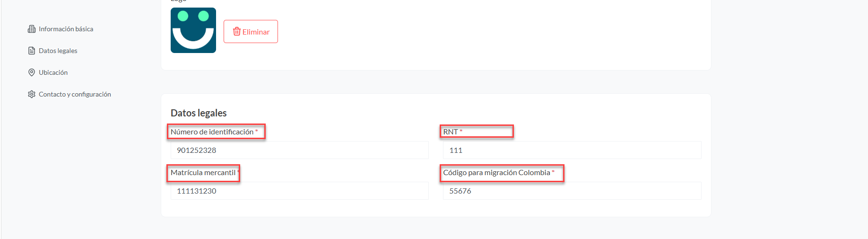
Task: Click the RNT field label
Action: point(451,132)
